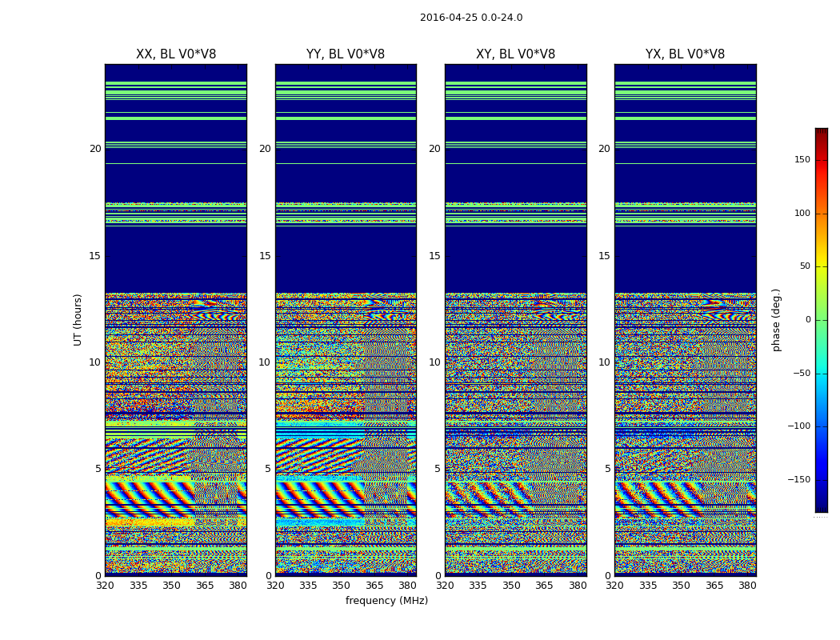Click the '350' frequency tick under the XY plot
This screenshot has height=640, width=840.
coord(511,586)
